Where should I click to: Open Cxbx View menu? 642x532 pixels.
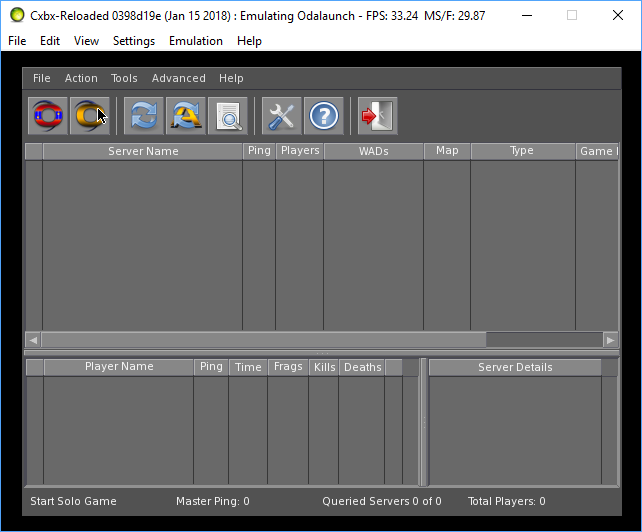point(86,41)
